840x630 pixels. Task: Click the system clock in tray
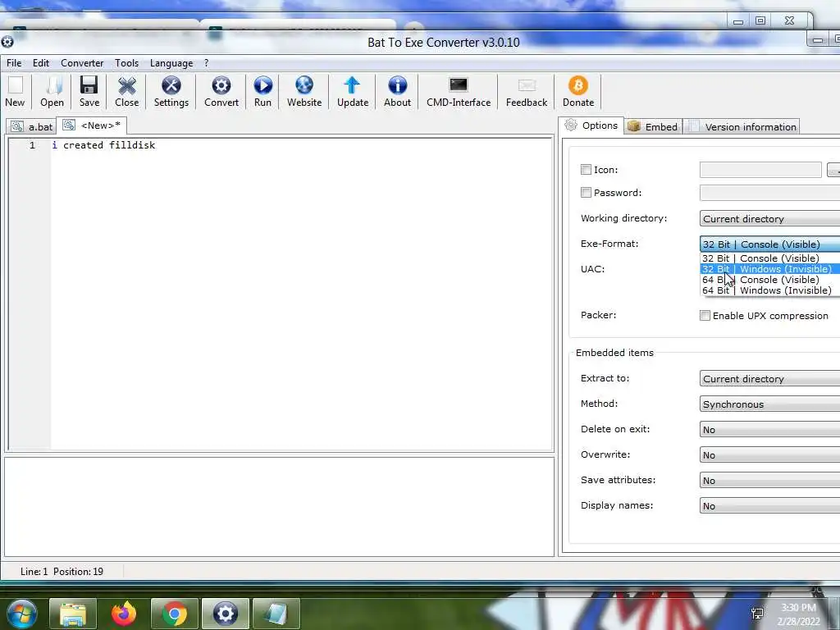(x=799, y=614)
